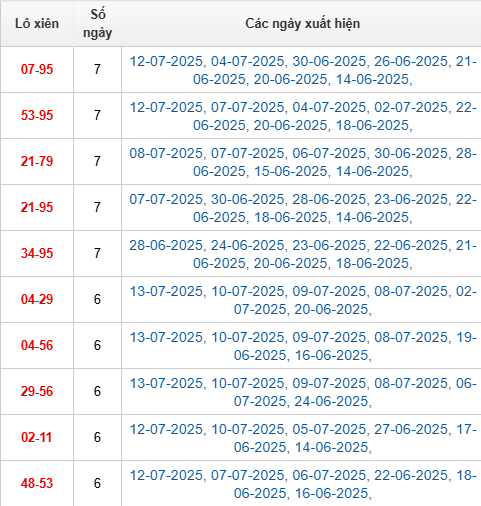Select the 21-79 pair label
The image size is (481, 506).
(37, 161)
